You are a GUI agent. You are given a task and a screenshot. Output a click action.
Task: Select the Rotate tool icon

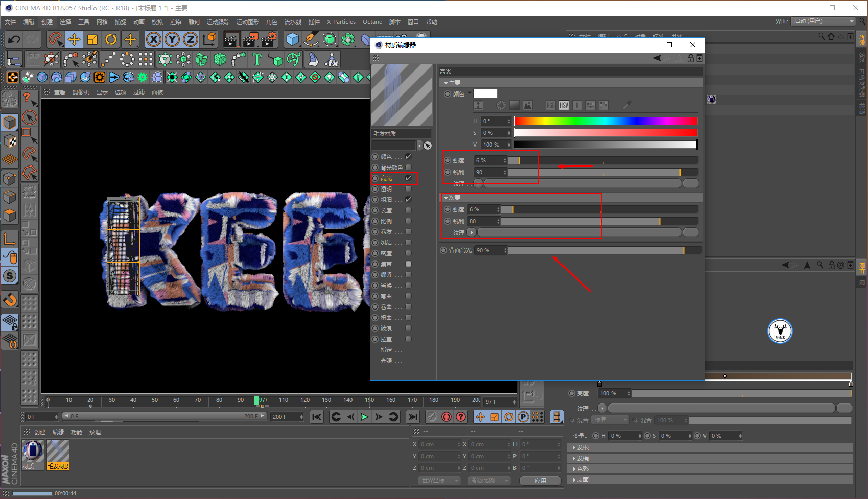[111, 39]
